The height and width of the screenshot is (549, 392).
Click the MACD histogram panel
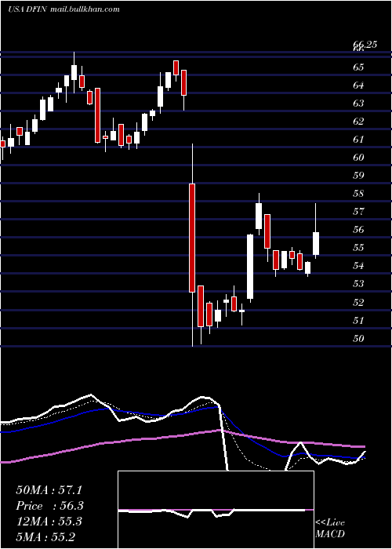point(216,510)
